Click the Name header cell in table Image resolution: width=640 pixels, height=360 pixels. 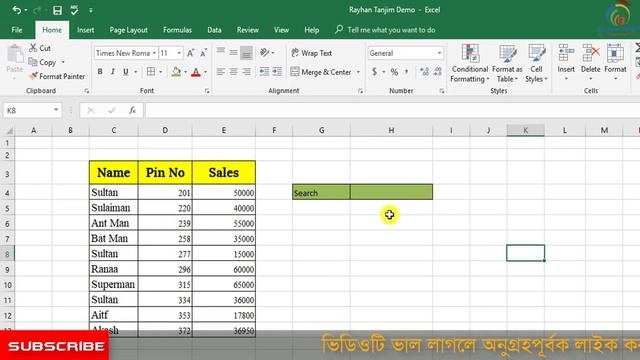tap(113, 172)
